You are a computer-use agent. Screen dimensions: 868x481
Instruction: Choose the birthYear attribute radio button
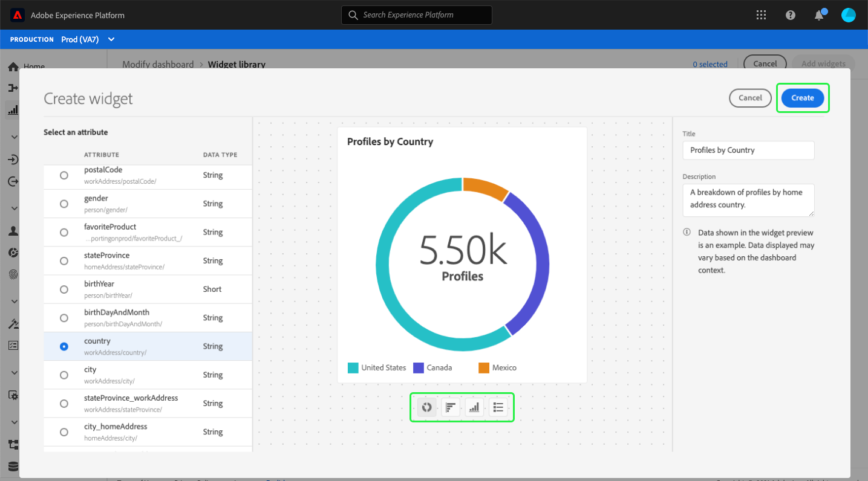click(x=64, y=289)
